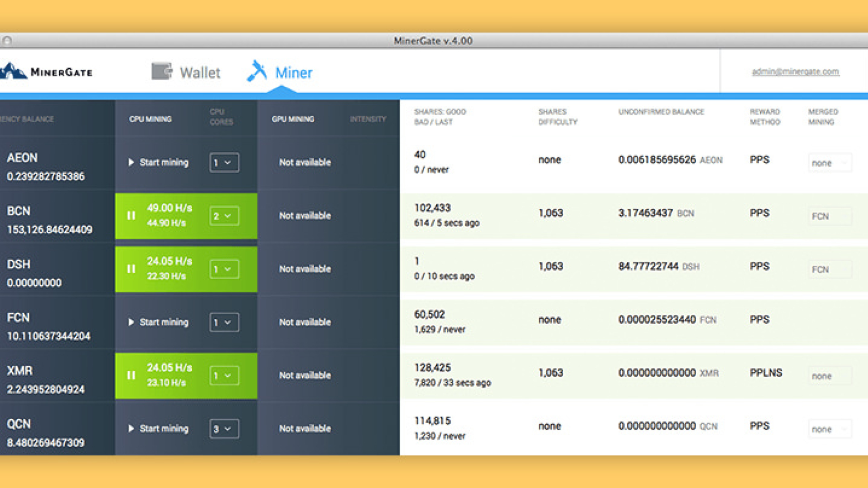The width and height of the screenshot is (868, 488).
Task: Start mining AEON on CPU
Action: [x=158, y=162]
